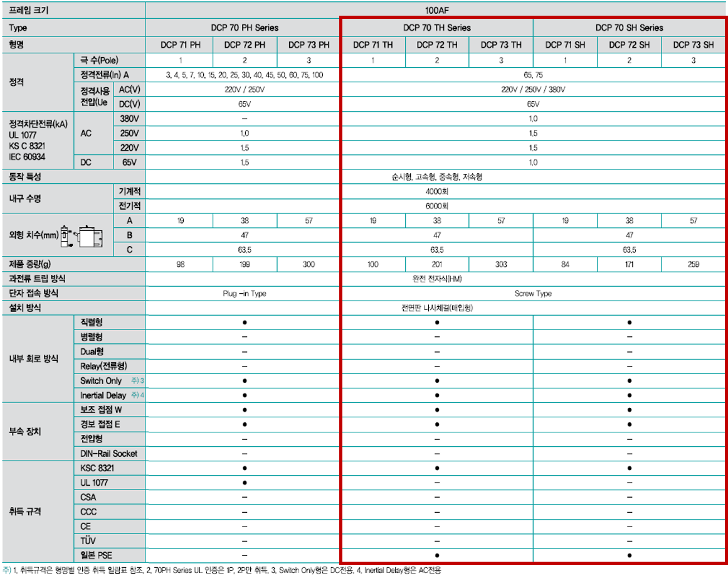The height and width of the screenshot is (578, 728).
Task: Click the 65, 75 rated current cell
Action: pos(533,74)
